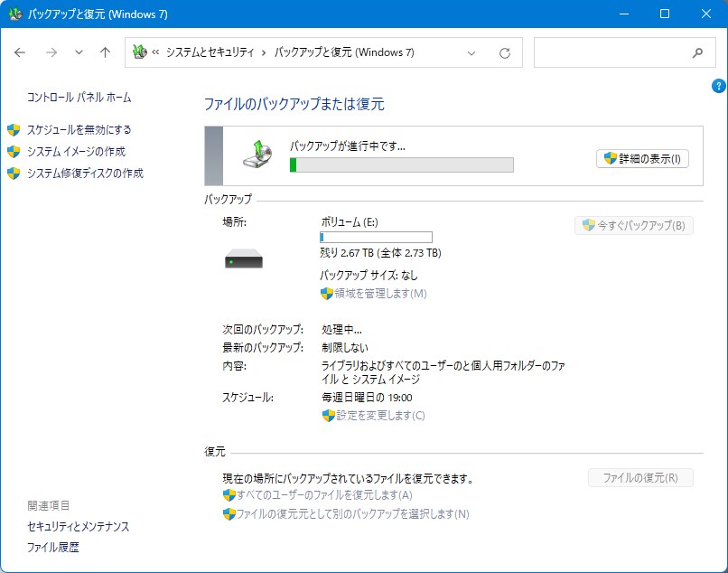Click the Up one level arrow

pyautogui.click(x=105, y=52)
